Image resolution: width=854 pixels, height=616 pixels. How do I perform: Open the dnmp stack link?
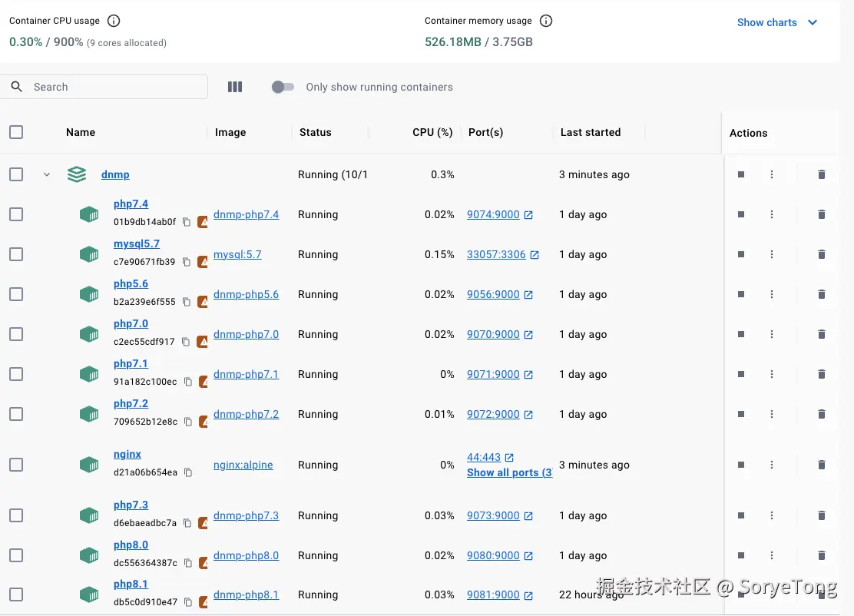click(115, 175)
